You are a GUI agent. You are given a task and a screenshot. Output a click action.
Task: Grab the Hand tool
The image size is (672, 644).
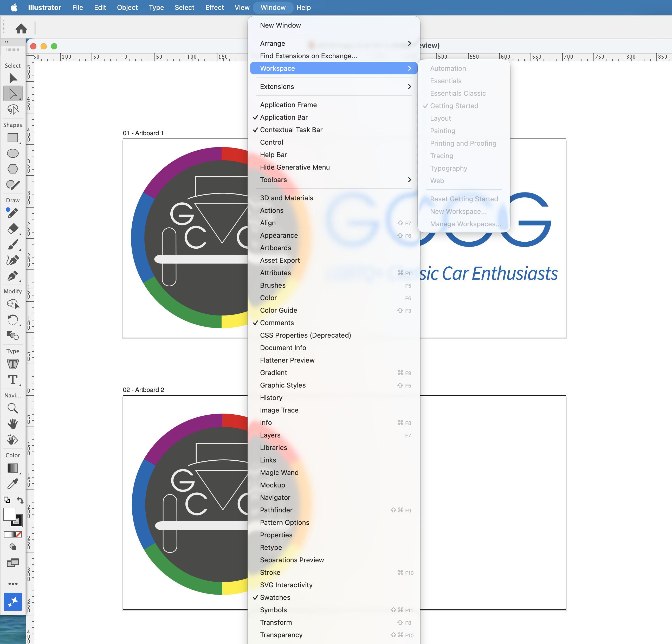point(13,424)
